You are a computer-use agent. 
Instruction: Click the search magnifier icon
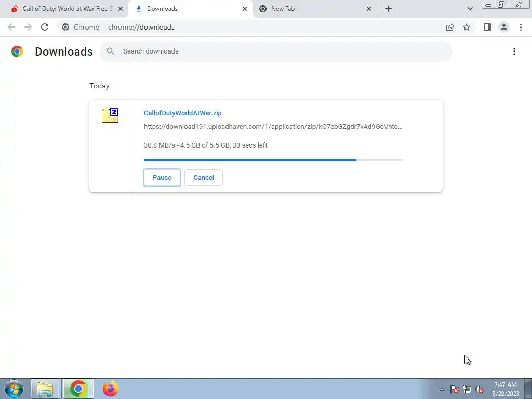click(x=110, y=51)
